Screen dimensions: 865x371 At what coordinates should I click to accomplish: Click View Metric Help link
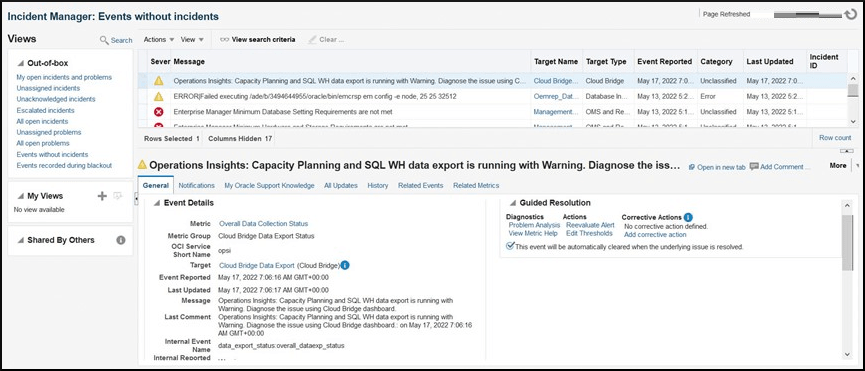click(533, 233)
